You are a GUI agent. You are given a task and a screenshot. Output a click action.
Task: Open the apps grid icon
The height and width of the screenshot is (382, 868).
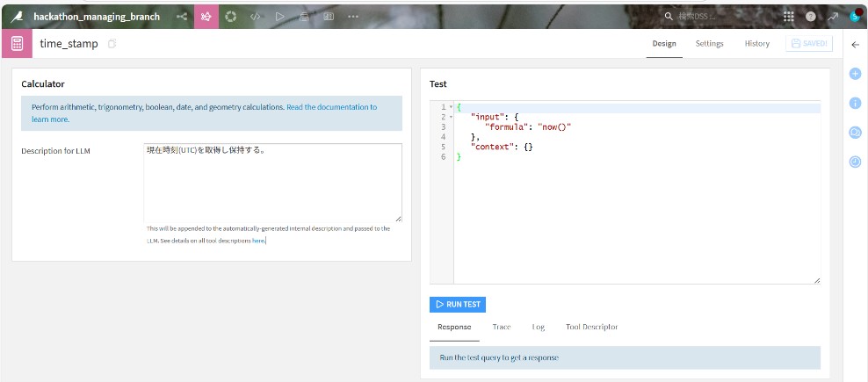tap(788, 16)
